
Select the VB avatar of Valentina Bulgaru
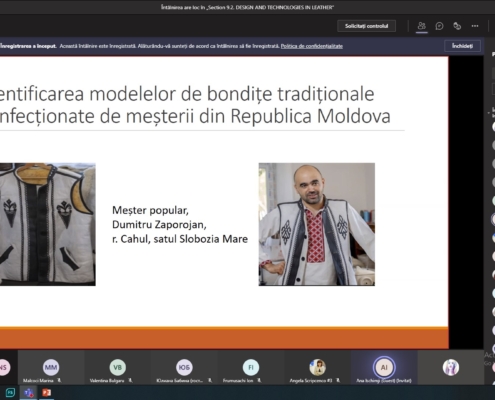tap(117, 367)
